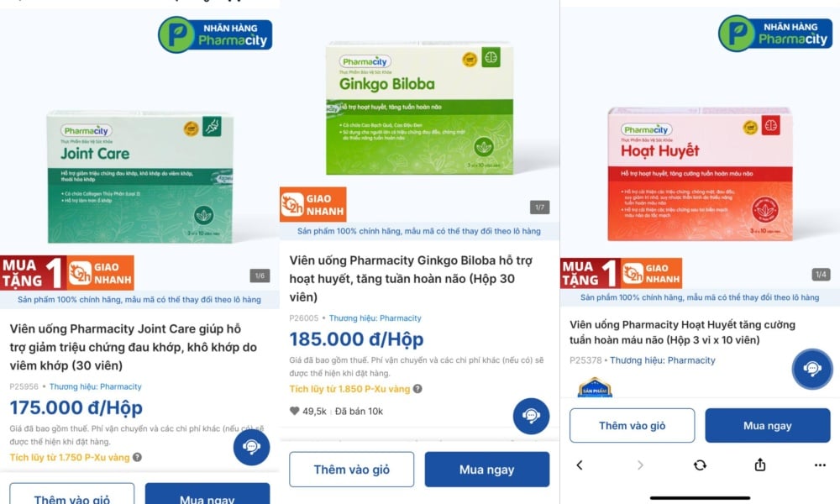Image resolution: width=840 pixels, height=504 pixels.
Task: Buy Ginkgo Biloba with Mua ngay
Action: [x=487, y=470]
